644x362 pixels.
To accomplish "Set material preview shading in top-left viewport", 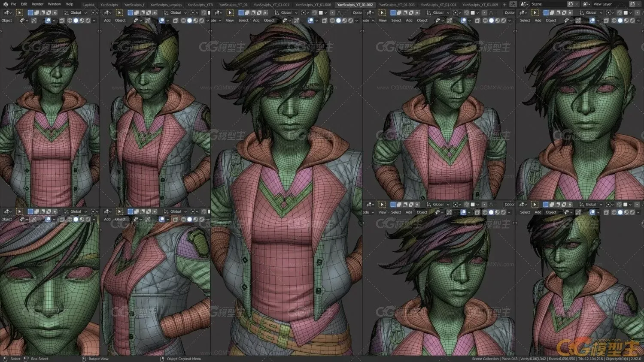I will point(82,21).
